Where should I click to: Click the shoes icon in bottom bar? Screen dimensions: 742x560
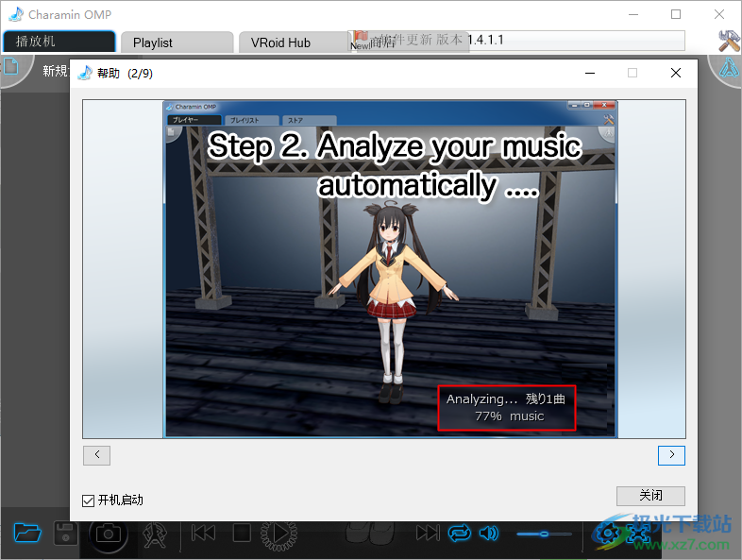[x=370, y=533]
